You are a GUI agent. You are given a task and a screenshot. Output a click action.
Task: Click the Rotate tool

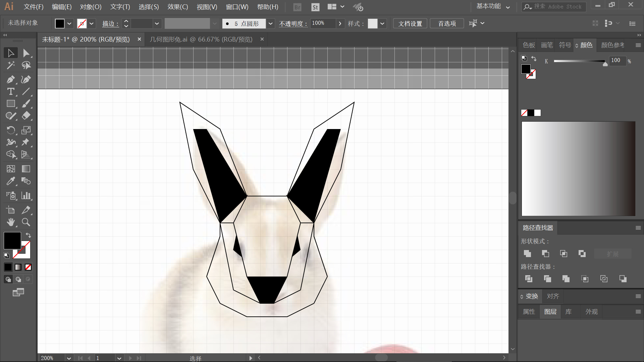coord(10,130)
